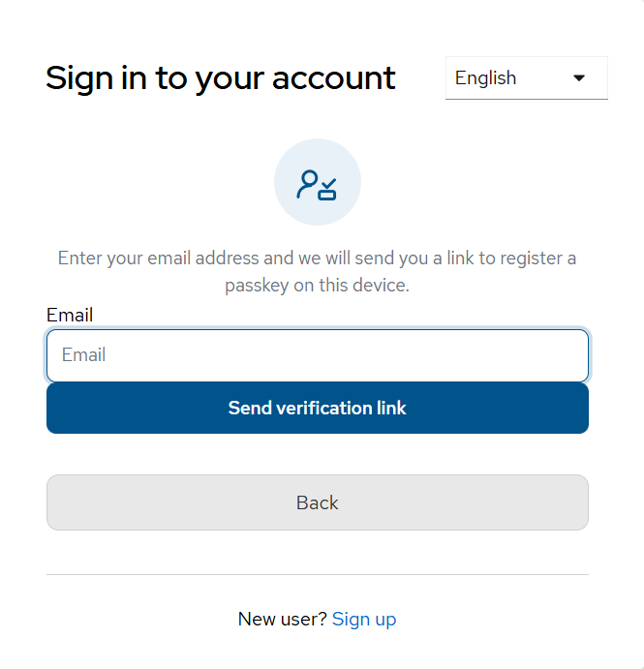Screen dimensions: 644x669
Task: Click the English label in language selector
Action: (x=485, y=78)
